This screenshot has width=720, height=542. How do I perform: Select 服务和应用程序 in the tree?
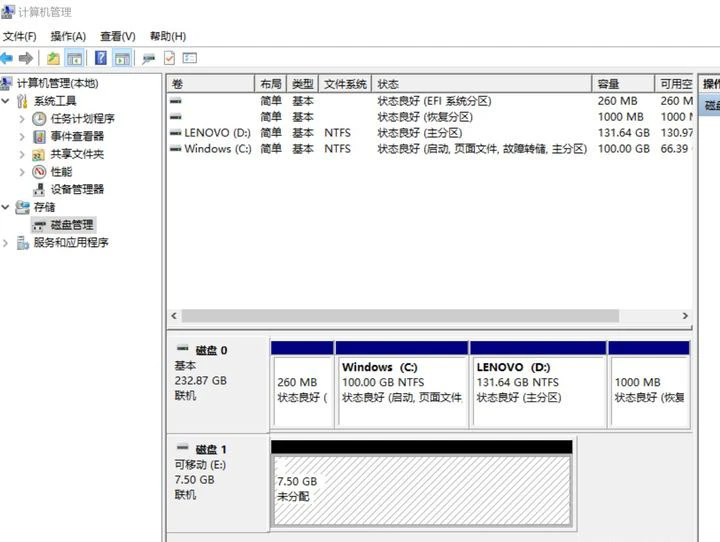click(71, 243)
